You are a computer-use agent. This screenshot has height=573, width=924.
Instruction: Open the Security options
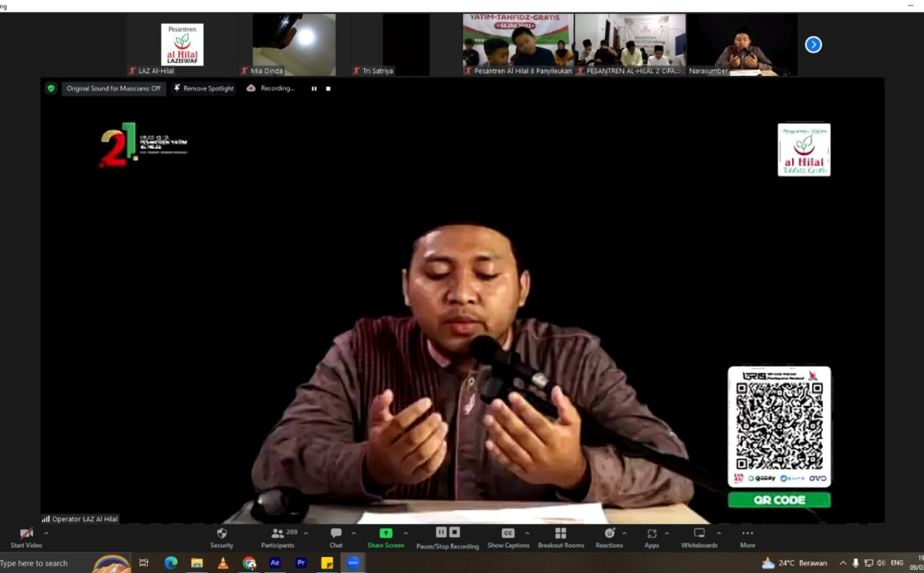coord(221,537)
